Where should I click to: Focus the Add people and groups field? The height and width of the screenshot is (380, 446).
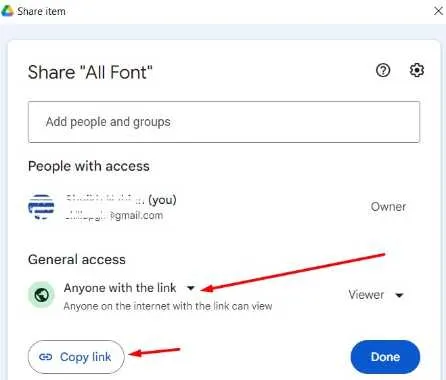224,122
